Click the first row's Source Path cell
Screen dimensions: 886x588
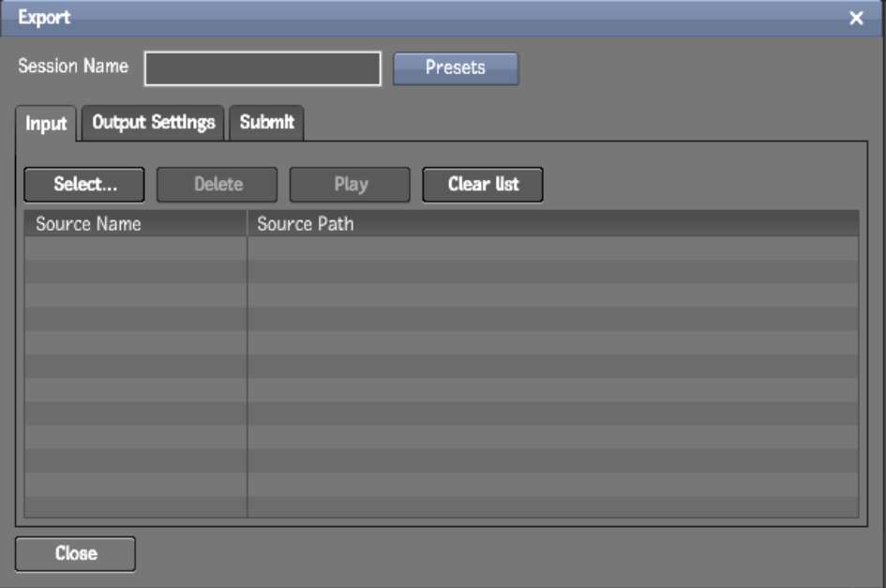[553, 248]
